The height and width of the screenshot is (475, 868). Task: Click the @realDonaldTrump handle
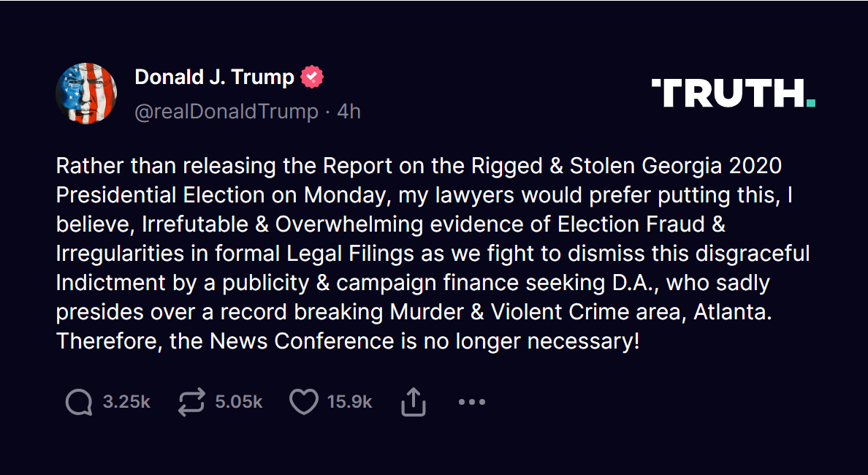point(226,111)
